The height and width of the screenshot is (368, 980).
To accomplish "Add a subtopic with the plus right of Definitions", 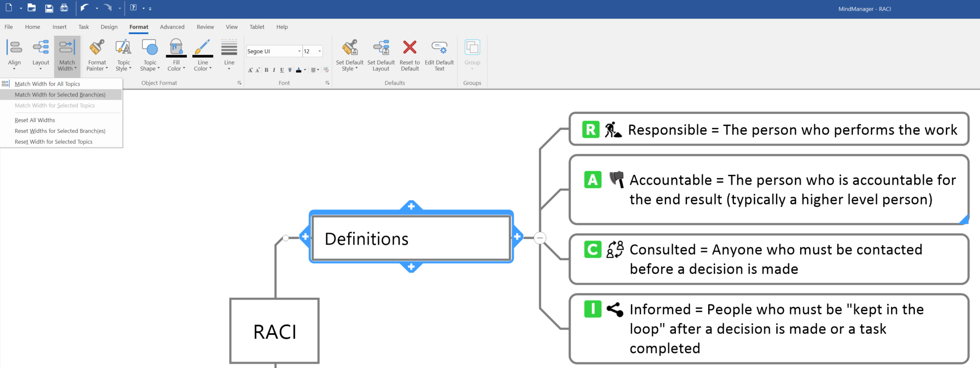I will [517, 237].
